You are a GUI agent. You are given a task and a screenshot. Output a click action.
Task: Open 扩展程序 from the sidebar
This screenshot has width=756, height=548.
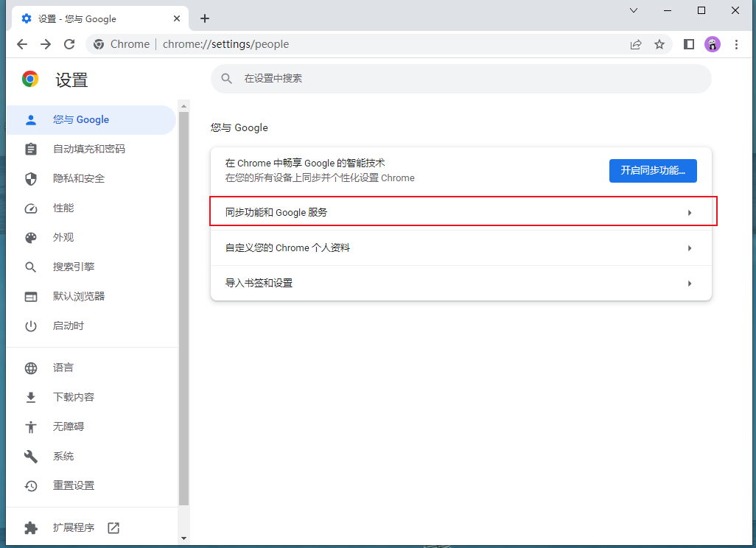click(91, 528)
